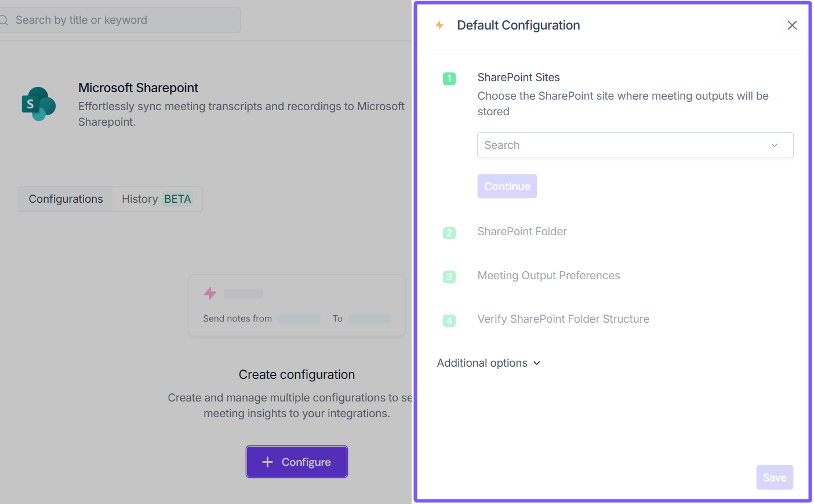Viewport: 814px width, 504px height.
Task: Click the Save button
Action: pos(774,477)
